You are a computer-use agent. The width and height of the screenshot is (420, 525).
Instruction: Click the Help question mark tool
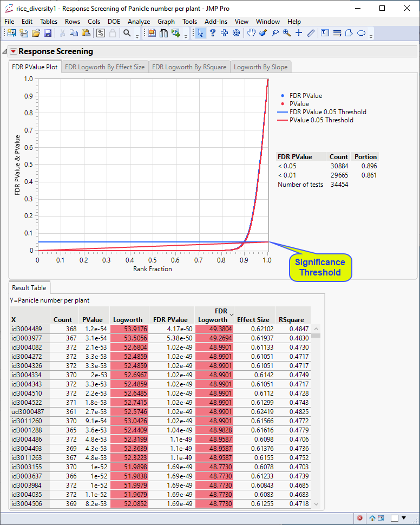click(213, 33)
